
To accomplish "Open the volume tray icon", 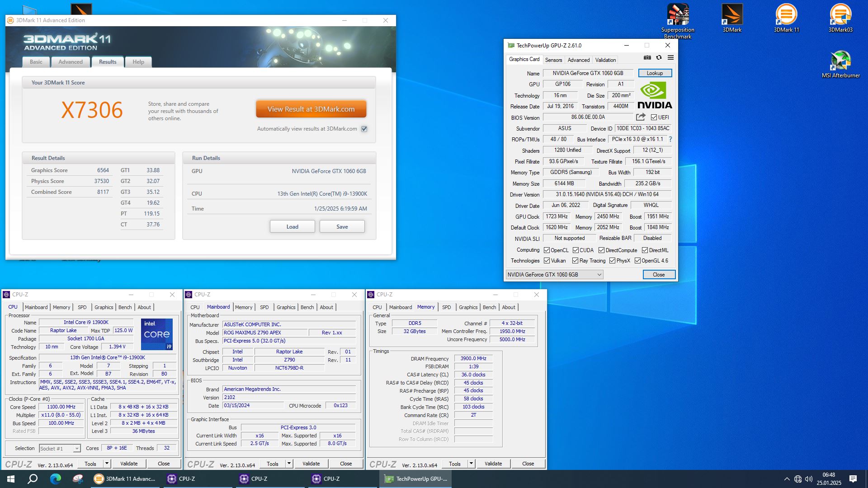I will (809, 479).
